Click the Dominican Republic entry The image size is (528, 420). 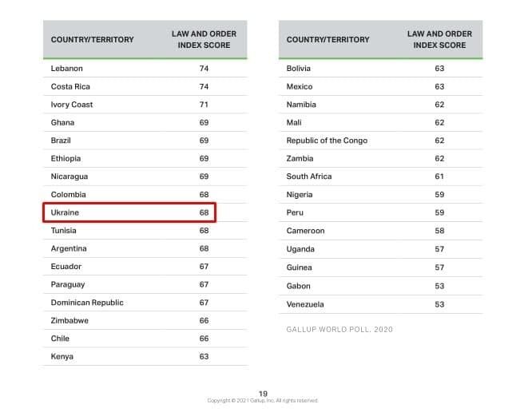87,303
